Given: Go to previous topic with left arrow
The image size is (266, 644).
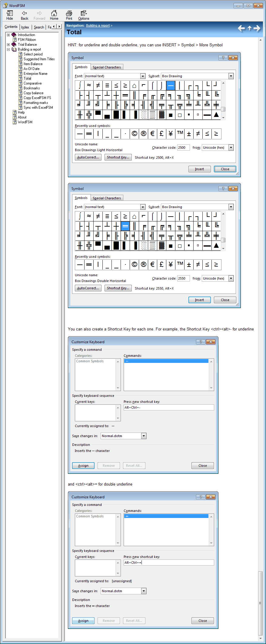Looking at the screenshot, I should 241,28.
